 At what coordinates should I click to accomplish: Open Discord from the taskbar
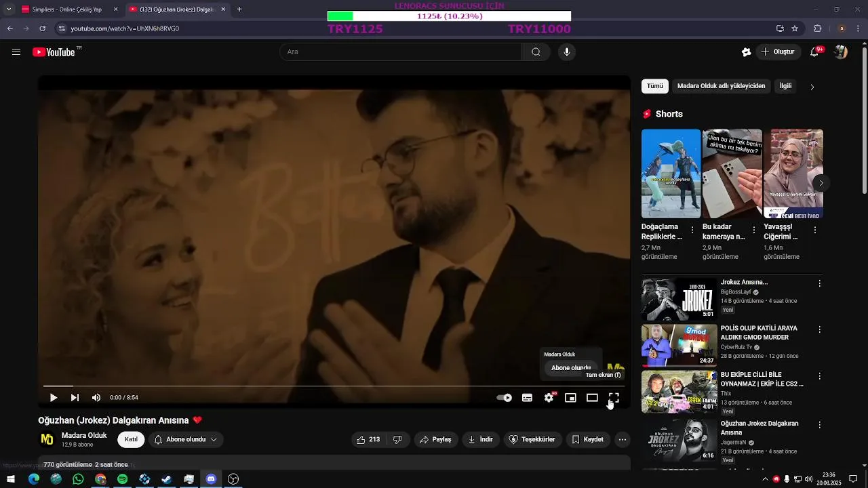click(x=211, y=479)
